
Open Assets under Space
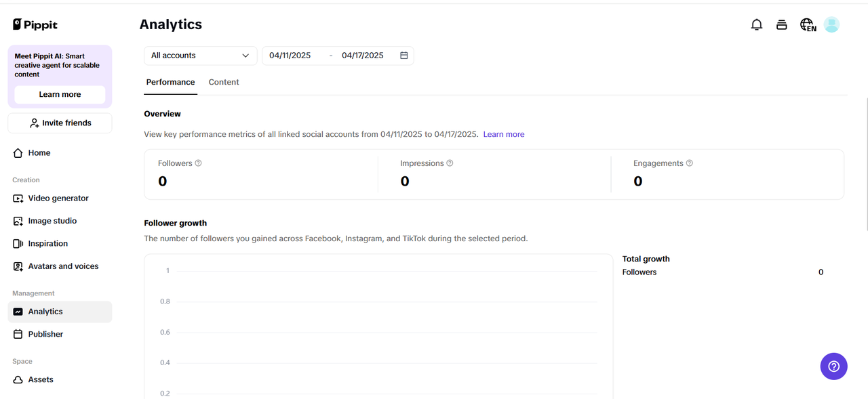(41, 379)
